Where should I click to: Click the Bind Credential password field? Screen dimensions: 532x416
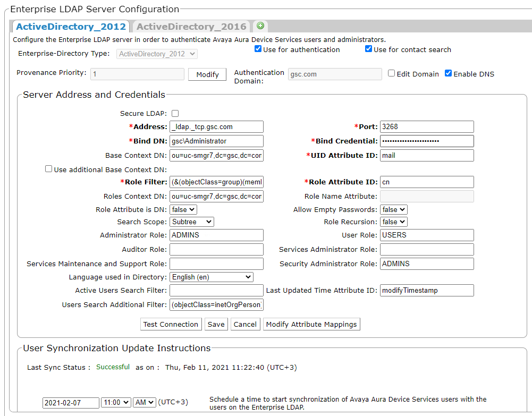[x=427, y=141]
